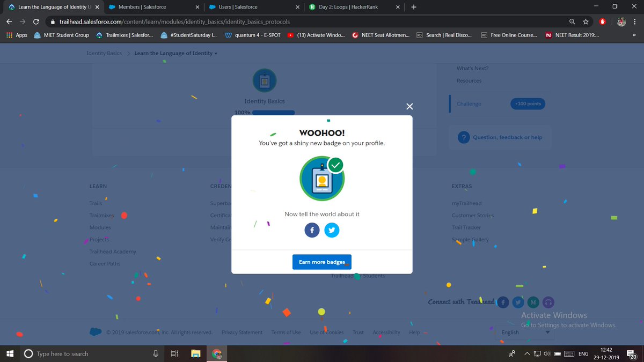Open Trailhead Academy footer link
The height and width of the screenshot is (362, 644).
point(113,252)
